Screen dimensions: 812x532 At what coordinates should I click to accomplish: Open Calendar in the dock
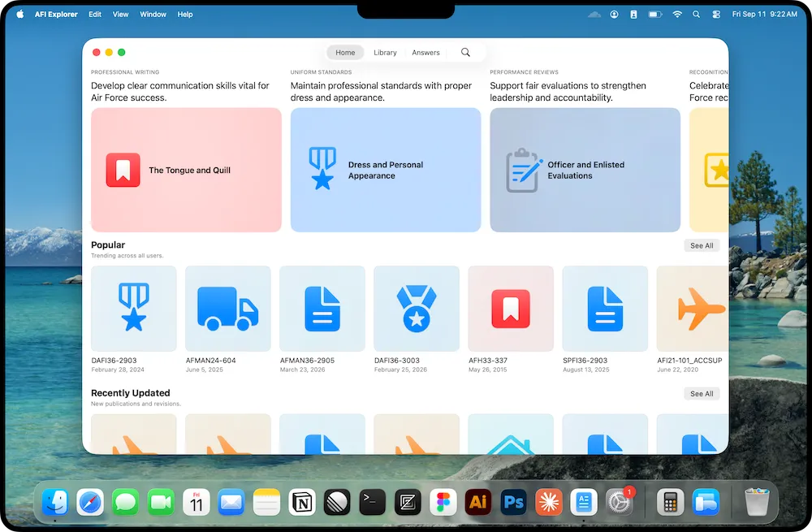pyautogui.click(x=197, y=502)
